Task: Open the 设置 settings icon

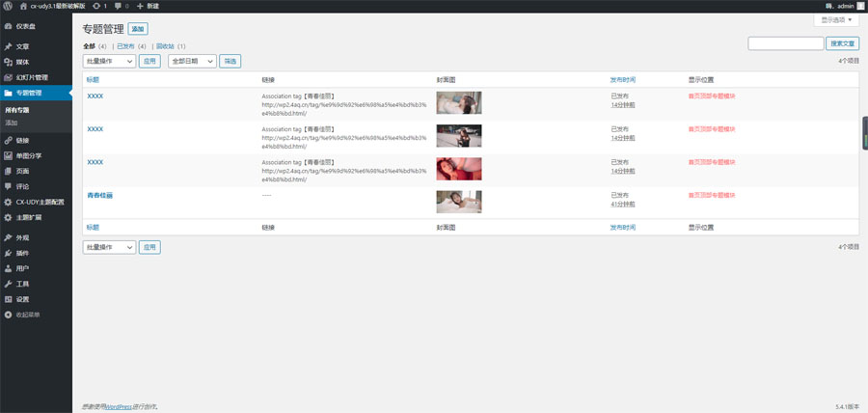Action: click(x=8, y=299)
